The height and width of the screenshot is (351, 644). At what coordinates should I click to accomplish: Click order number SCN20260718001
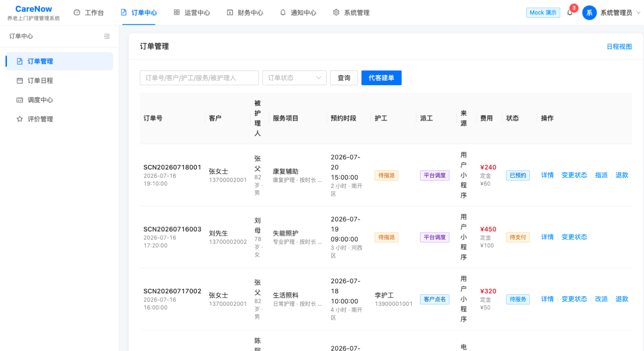pyautogui.click(x=172, y=167)
